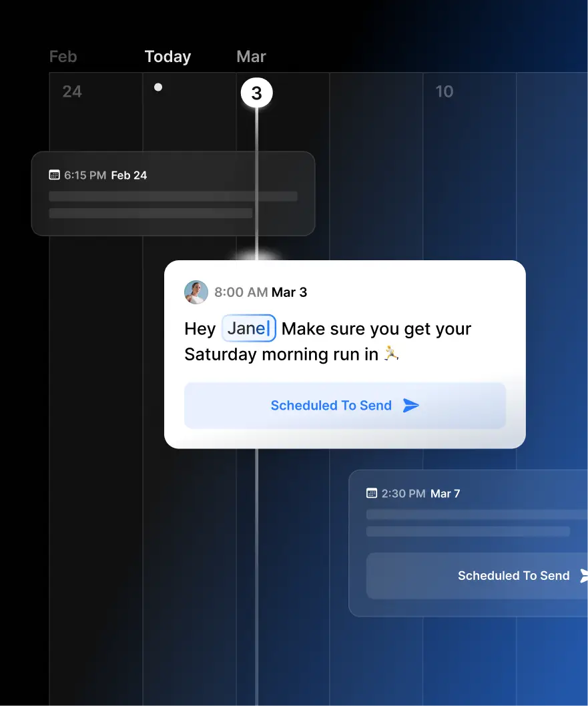588x706 pixels.
Task: Click the today indicator dot above the timeline
Action: coord(158,87)
